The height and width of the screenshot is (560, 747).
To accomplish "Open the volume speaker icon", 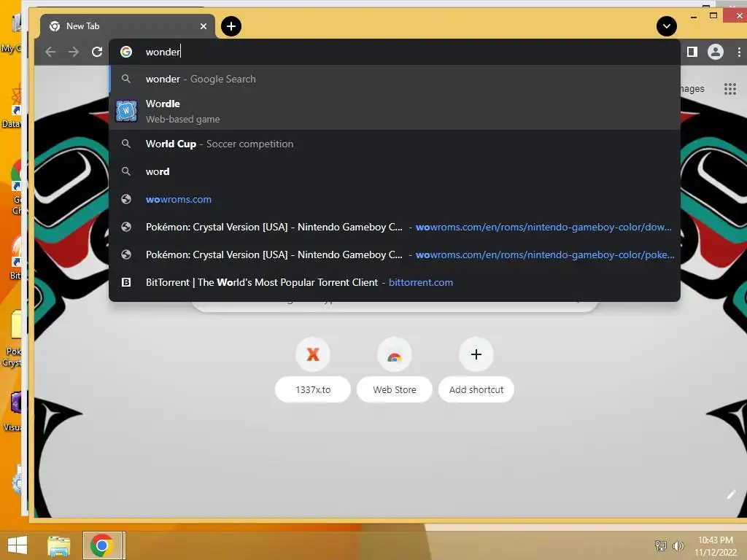I will click(678, 545).
